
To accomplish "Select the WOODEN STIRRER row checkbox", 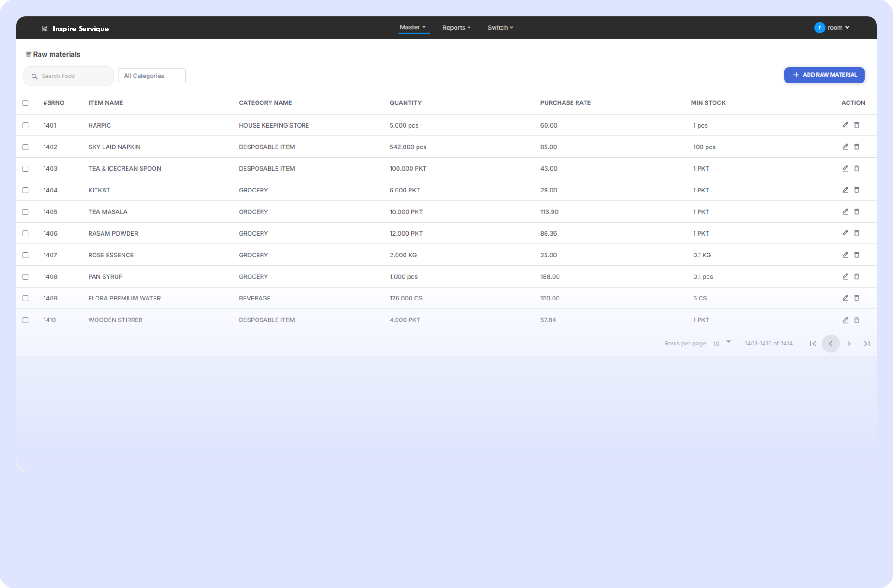I will [26, 320].
